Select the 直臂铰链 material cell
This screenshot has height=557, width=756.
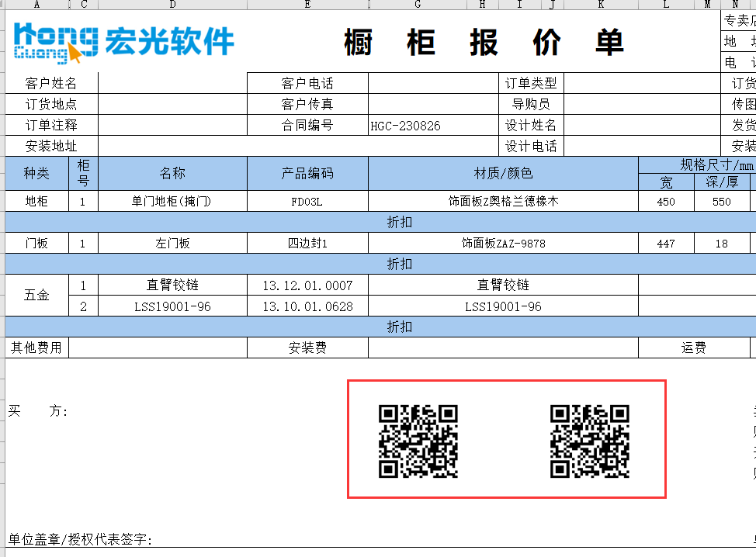point(504,285)
